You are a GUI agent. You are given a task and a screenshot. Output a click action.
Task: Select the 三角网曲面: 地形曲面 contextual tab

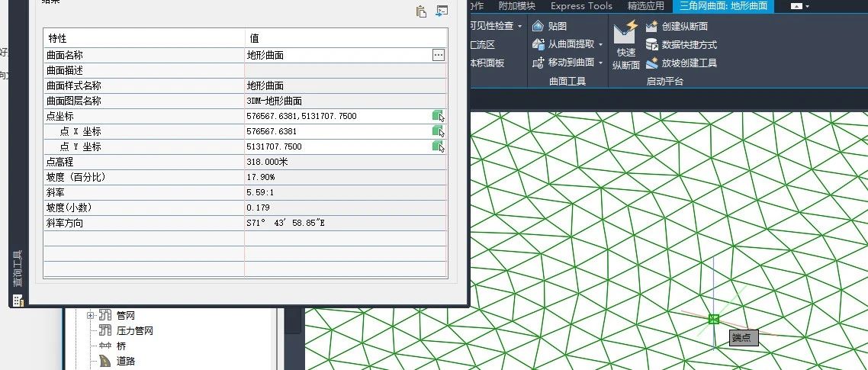[724, 6]
